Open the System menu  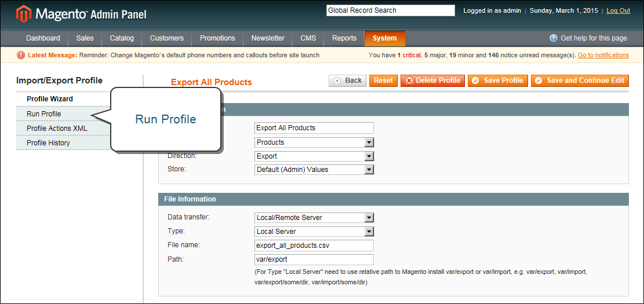coord(385,38)
